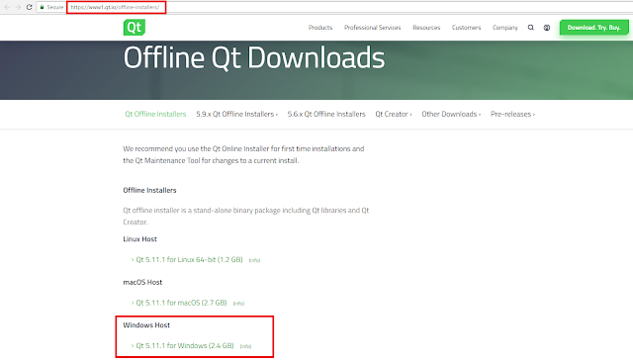The width and height of the screenshot is (633, 364).
Task: Click the Windows Host label
Action: tap(146, 325)
